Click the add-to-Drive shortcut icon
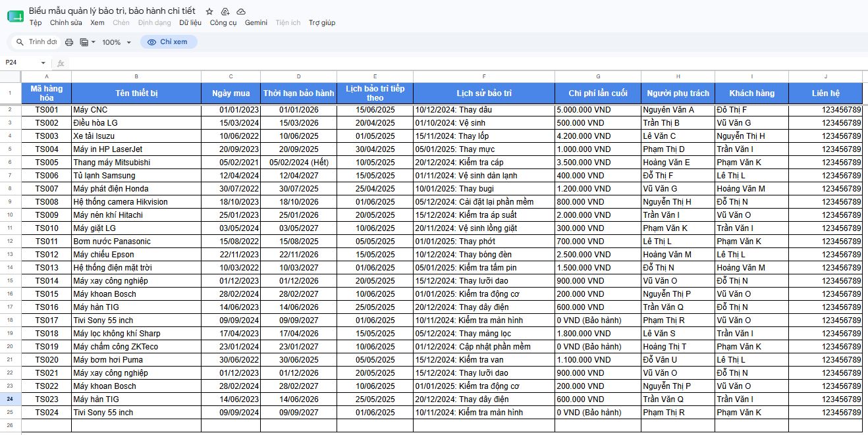 click(x=225, y=12)
